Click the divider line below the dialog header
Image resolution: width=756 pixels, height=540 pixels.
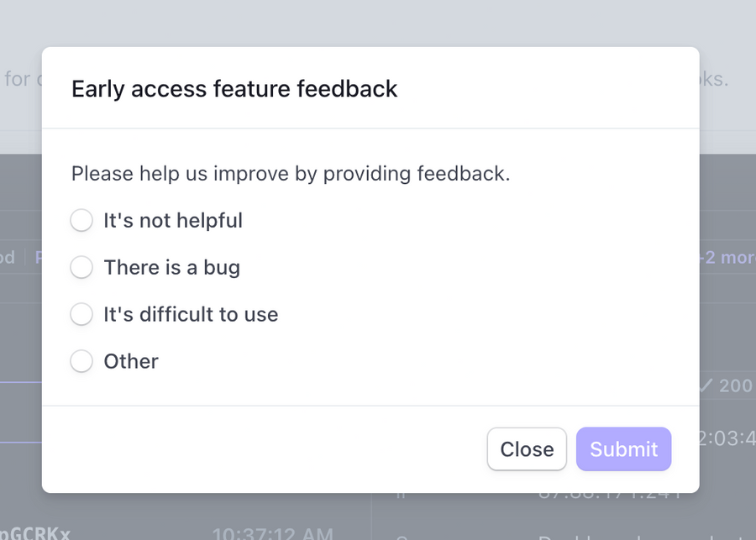[370, 128]
